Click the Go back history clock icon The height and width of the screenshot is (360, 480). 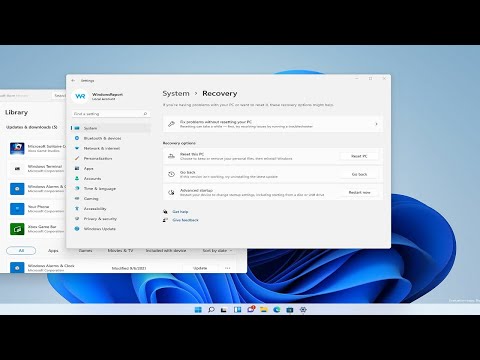[x=171, y=174]
